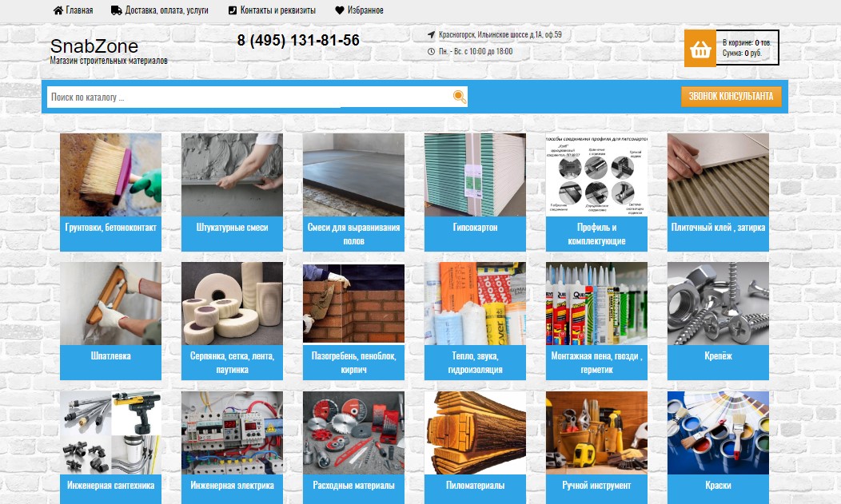Click the Грунтовки, бетоноконтакт label

[110, 228]
